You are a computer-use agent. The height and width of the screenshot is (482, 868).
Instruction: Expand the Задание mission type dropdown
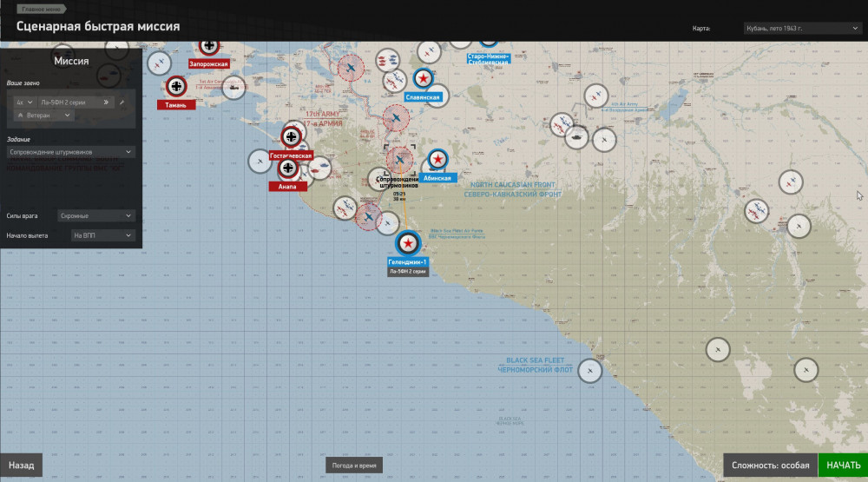70,152
